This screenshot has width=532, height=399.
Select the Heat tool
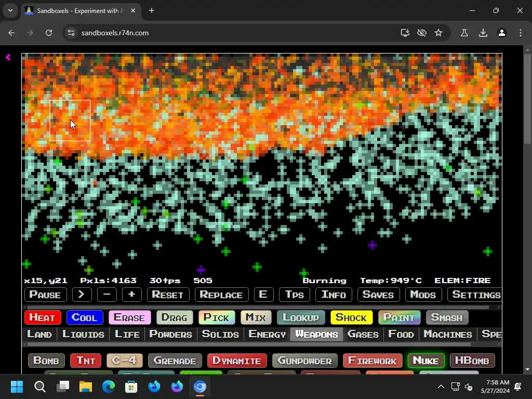[x=43, y=317]
